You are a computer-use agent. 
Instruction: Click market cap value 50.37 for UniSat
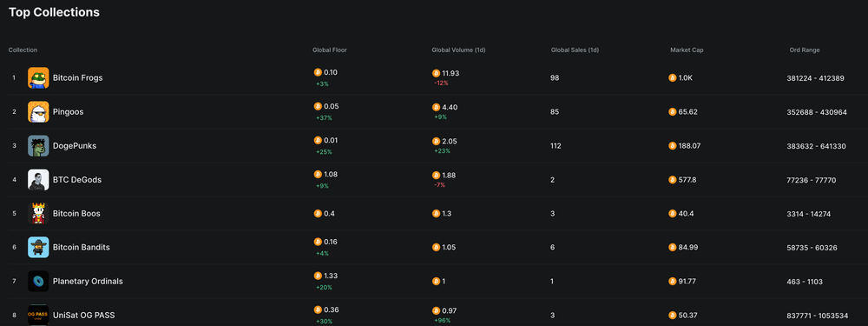coord(687,315)
